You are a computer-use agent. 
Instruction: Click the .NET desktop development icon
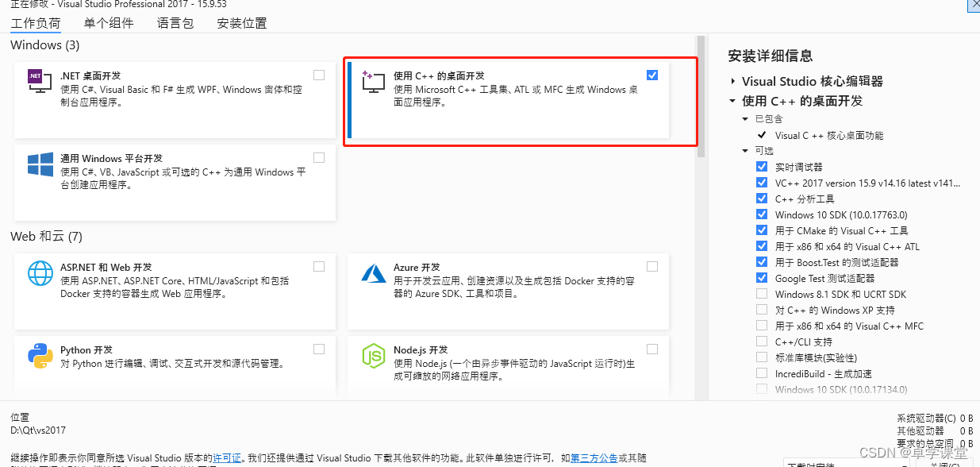pyautogui.click(x=40, y=81)
